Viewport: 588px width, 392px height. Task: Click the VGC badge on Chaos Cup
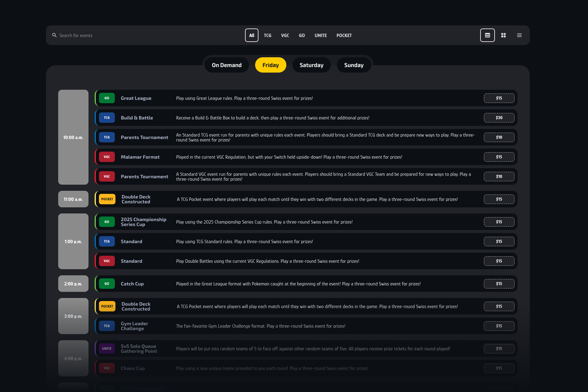[107, 368]
